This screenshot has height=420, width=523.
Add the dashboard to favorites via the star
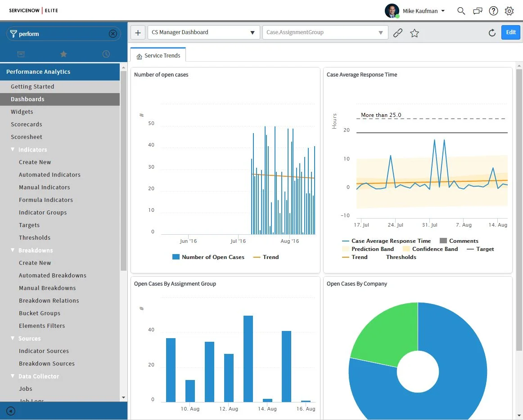coord(414,32)
